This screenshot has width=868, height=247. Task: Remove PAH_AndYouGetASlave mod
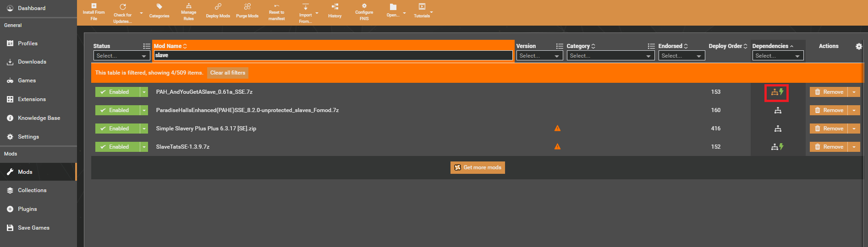tap(829, 92)
